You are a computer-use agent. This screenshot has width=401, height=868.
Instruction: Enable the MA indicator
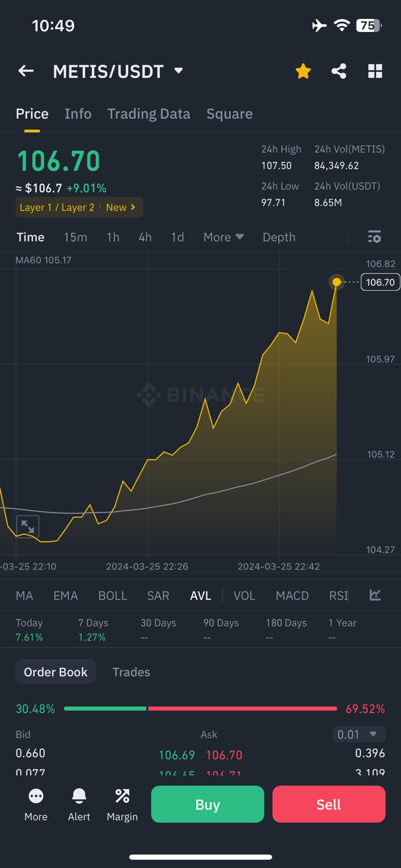[x=24, y=595]
